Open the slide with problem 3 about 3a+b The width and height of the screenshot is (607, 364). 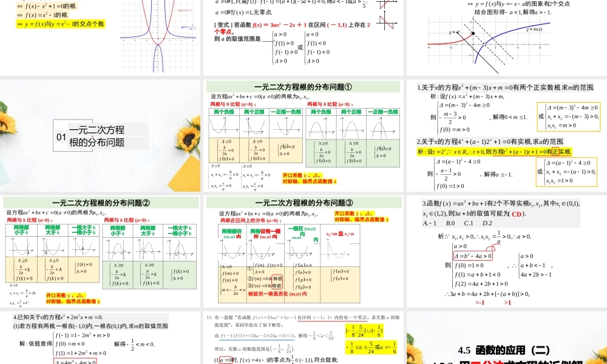pyautogui.click(x=507, y=251)
